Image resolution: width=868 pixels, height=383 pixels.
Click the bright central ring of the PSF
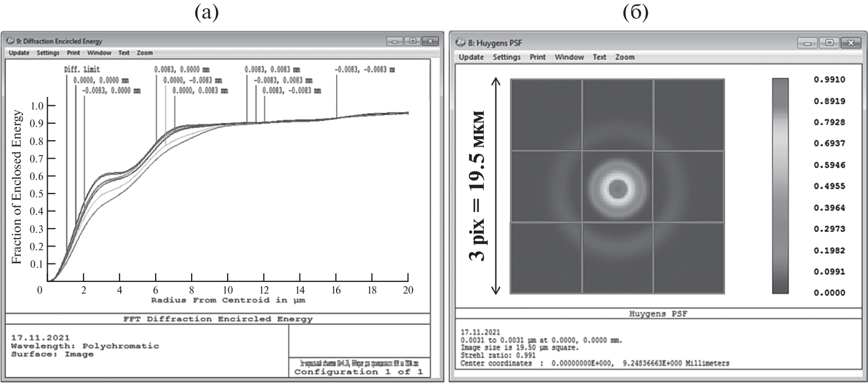(x=617, y=174)
